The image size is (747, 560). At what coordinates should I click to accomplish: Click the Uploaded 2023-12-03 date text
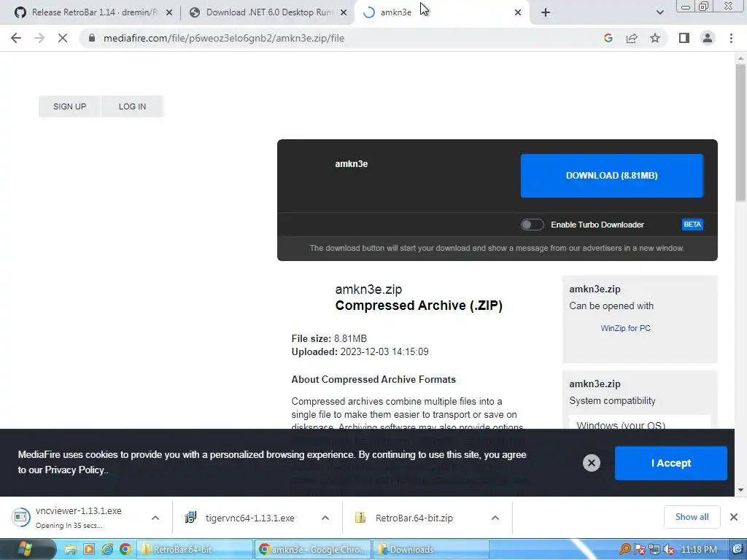360,352
